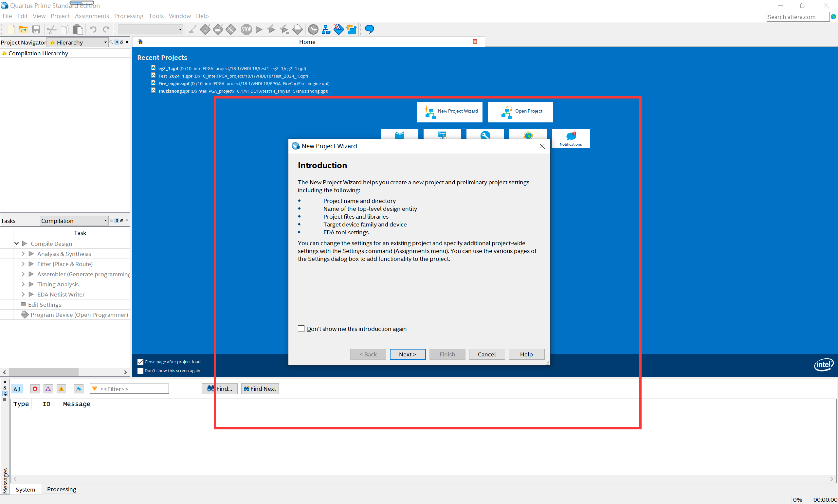Open recent project Fire_engine.qpf

[x=173, y=83]
